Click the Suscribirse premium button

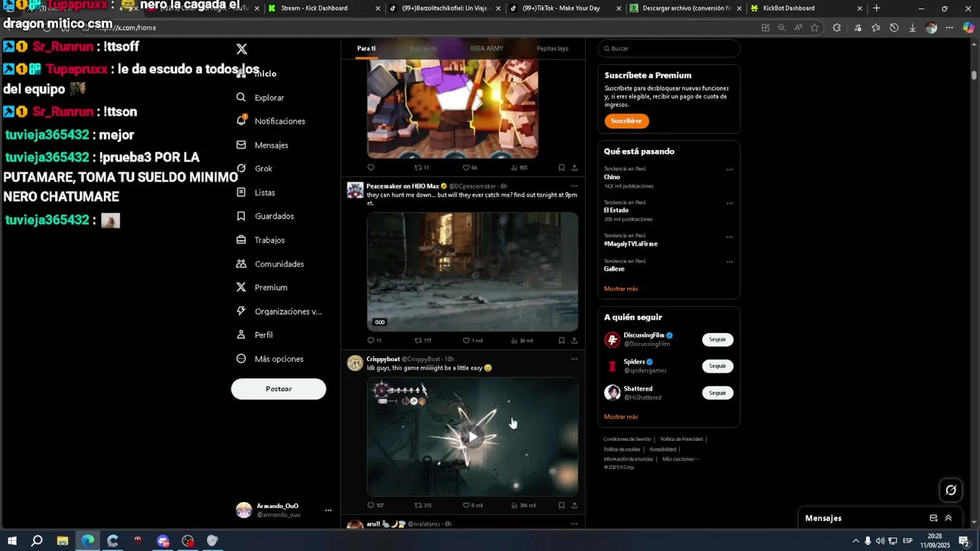click(626, 121)
